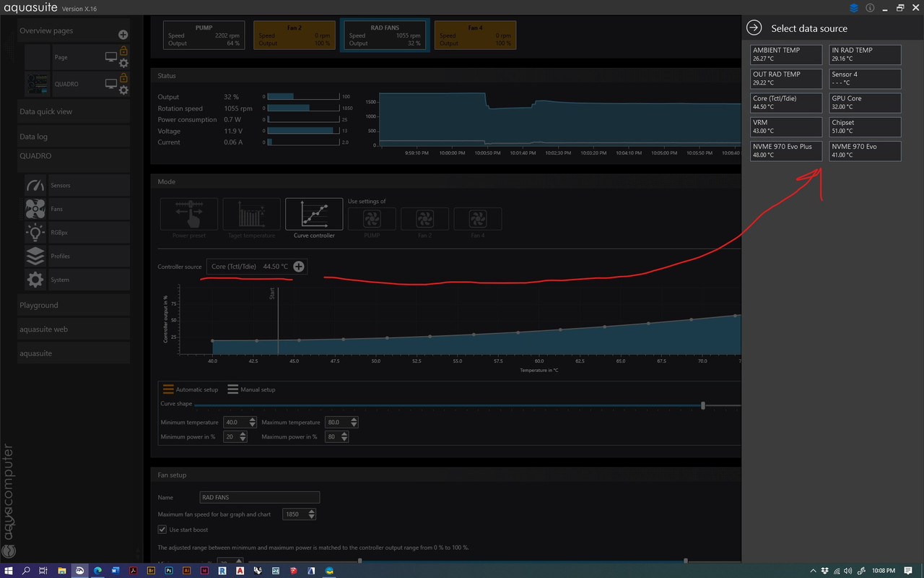The width and height of the screenshot is (924, 578).
Task: Choose AMBIENT TEMP data source
Action: [x=786, y=55]
